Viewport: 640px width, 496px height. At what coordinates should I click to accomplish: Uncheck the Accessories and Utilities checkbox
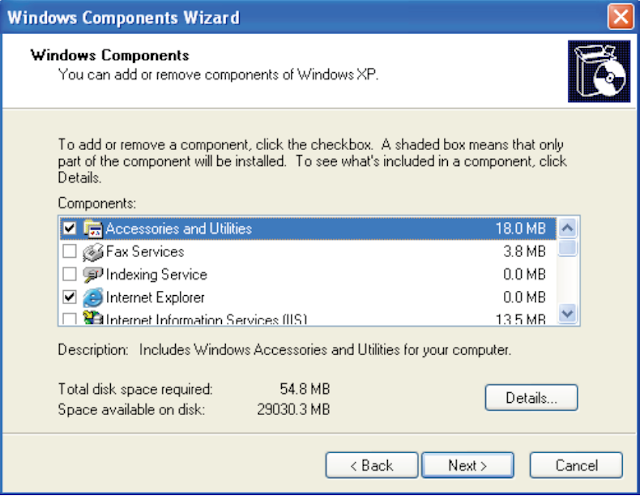pyautogui.click(x=69, y=229)
